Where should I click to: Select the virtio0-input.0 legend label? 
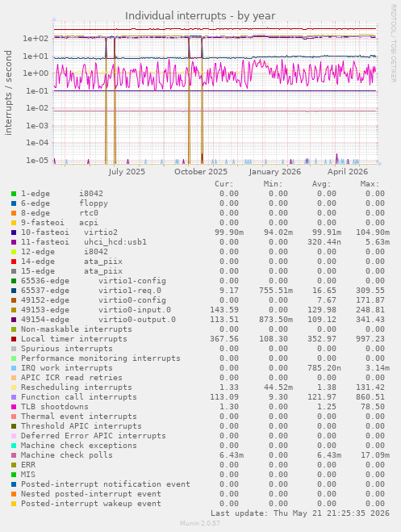(135, 310)
